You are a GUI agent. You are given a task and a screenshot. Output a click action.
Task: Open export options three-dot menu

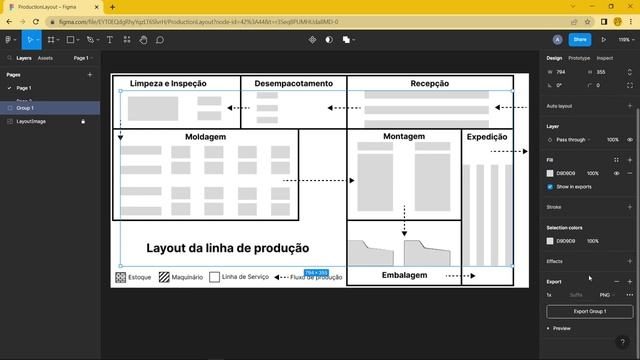[x=630, y=295]
